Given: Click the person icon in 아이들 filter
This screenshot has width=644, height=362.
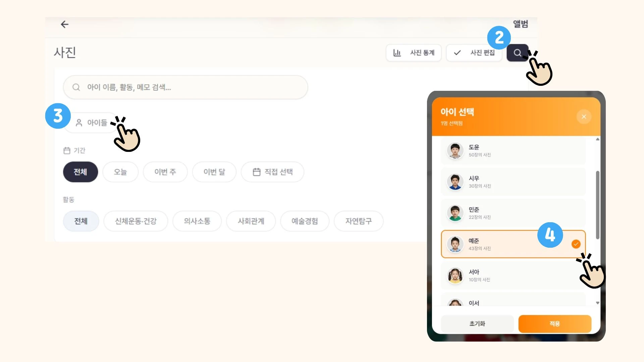Looking at the screenshot, I should coord(79,123).
